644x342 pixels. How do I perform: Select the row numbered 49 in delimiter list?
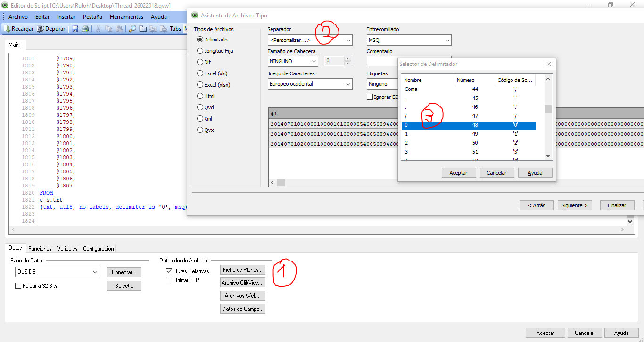(x=469, y=134)
